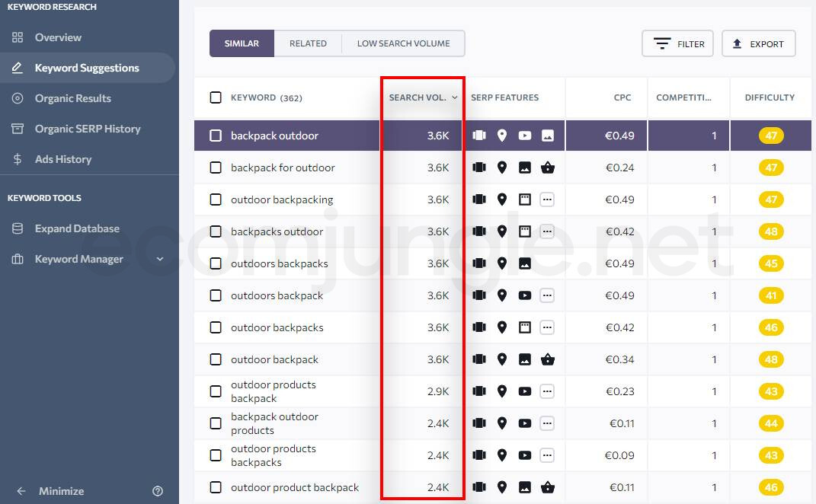The image size is (816, 504).
Task: Click the shopping basket icon for outdoor product backpack
Action: pos(547,487)
